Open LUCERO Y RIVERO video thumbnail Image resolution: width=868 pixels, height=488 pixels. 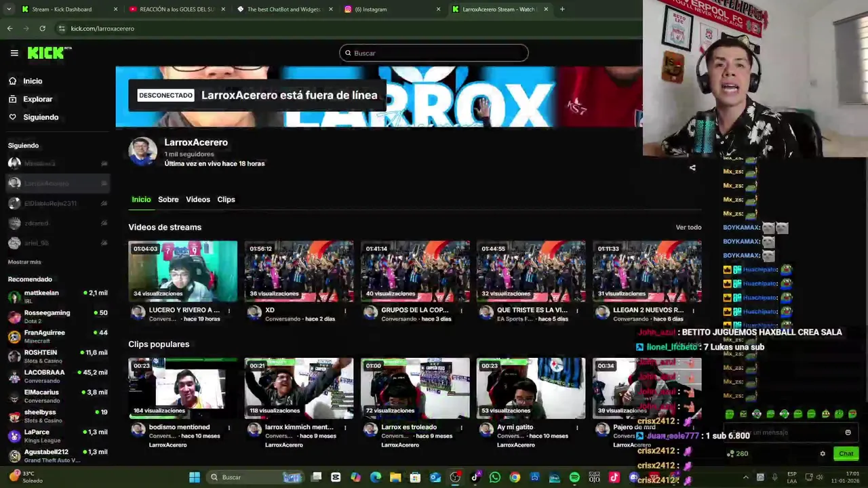click(183, 270)
